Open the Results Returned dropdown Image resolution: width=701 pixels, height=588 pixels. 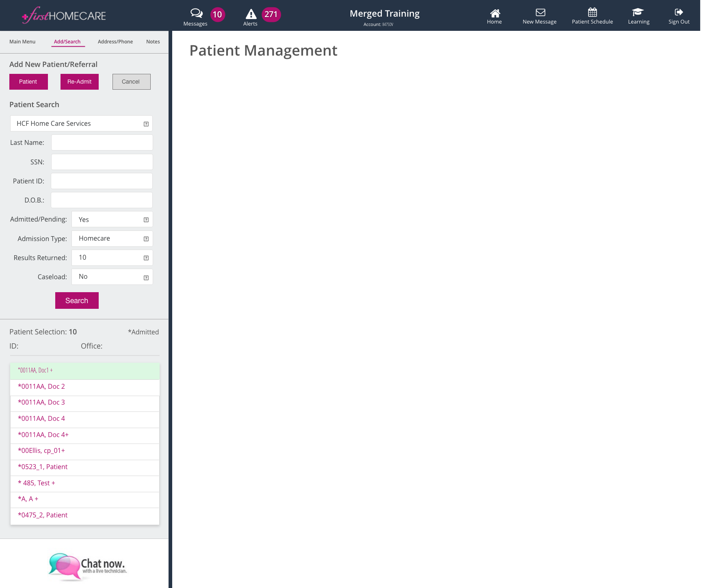click(x=112, y=258)
